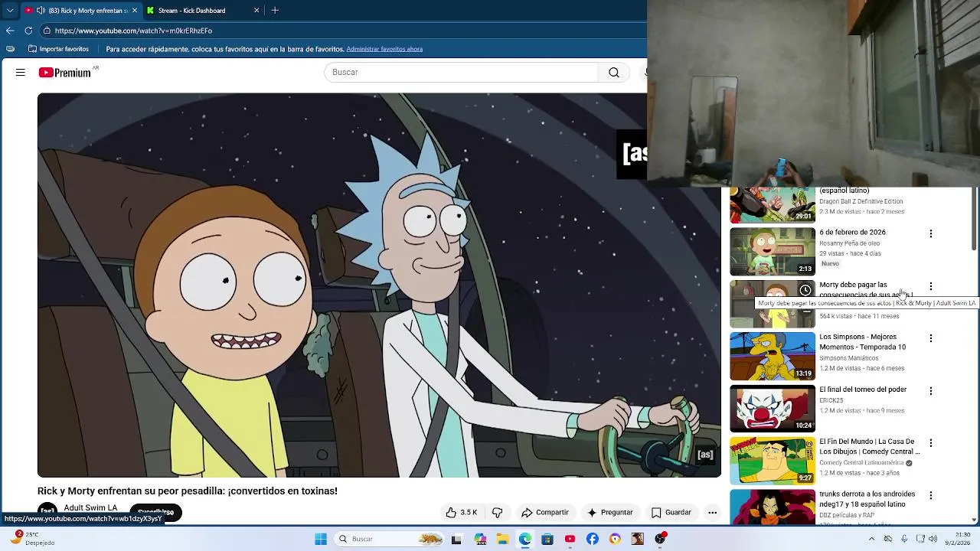Open Dragon Ball Z 29:01 video thumbnail
The height and width of the screenshot is (551, 980).
(x=773, y=205)
